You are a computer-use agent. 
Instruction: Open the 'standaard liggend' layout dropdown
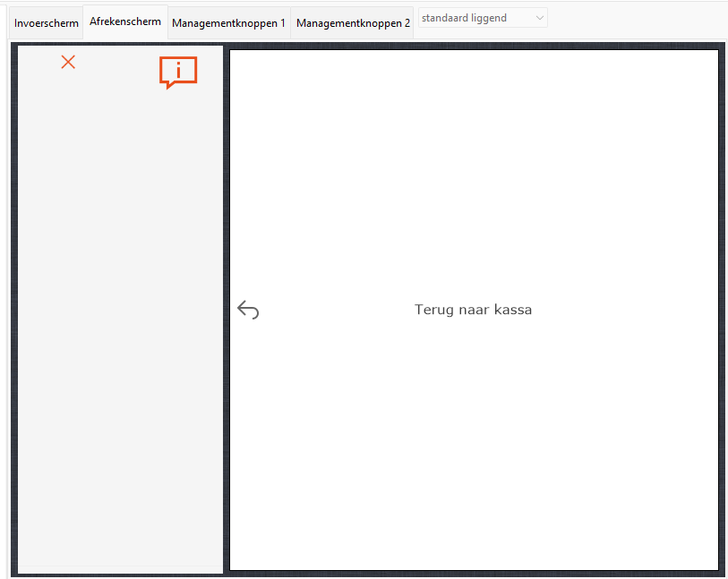point(483,18)
